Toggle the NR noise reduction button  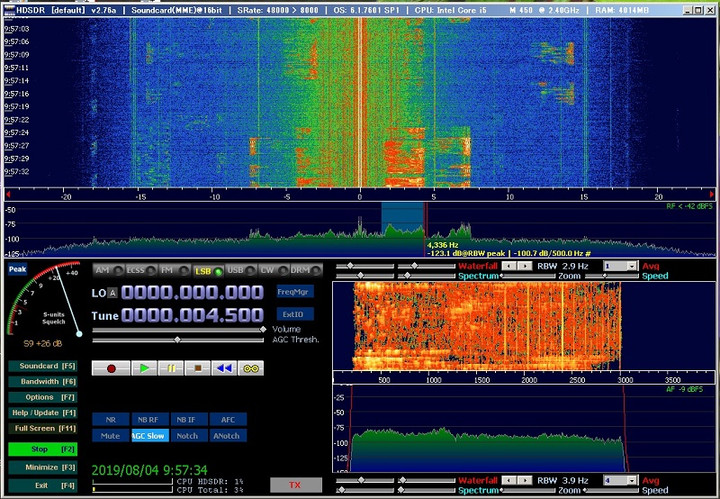(x=111, y=420)
